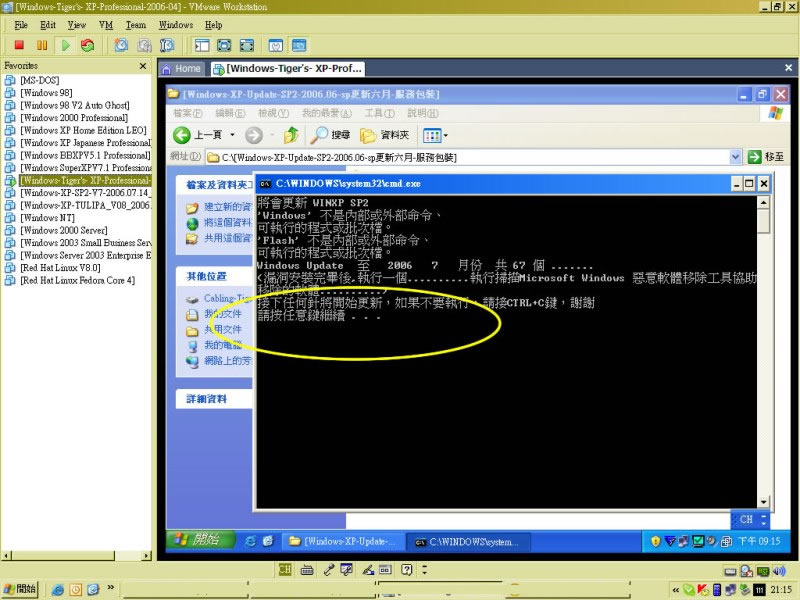Expand the Explorer address bar dropdown

point(735,157)
